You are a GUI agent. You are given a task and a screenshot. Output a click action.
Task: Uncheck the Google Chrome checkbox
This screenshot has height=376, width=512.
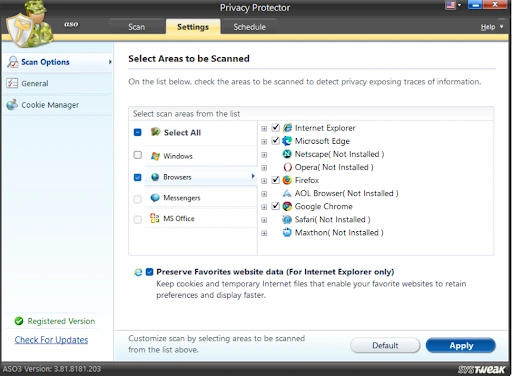pyautogui.click(x=275, y=206)
